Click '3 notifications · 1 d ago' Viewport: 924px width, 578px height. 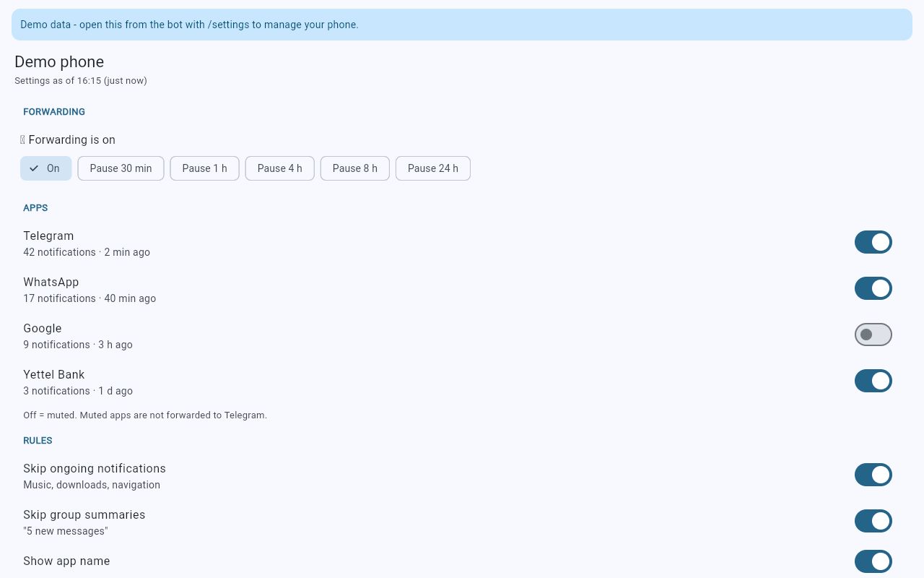[78, 391]
